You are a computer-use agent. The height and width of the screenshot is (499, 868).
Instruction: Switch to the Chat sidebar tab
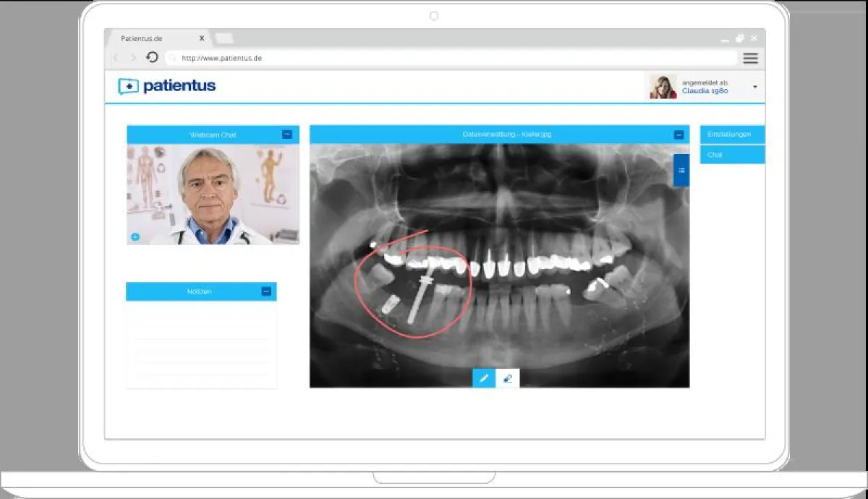point(732,154)
